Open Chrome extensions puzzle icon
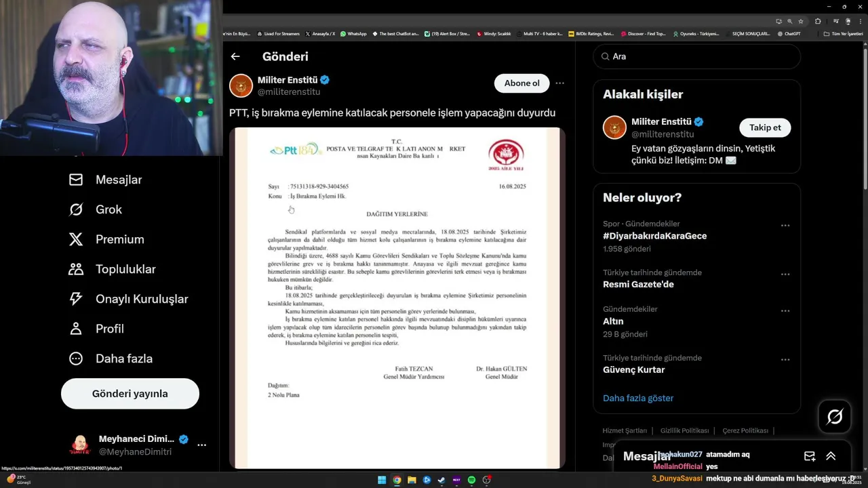 (x=818, y=21)
